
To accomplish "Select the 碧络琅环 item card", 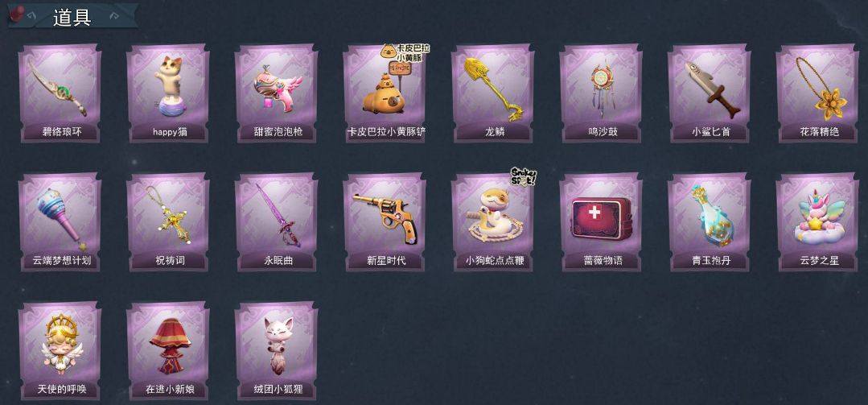I will coord(60,94).
